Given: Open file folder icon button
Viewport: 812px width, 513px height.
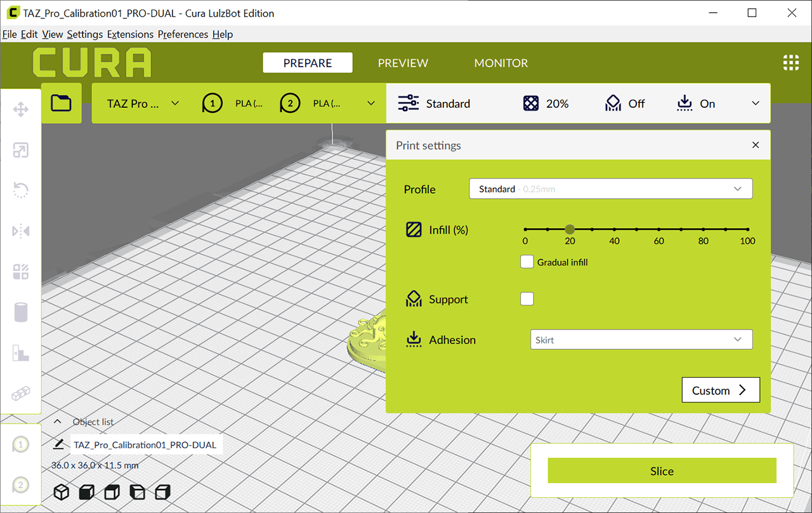Looking at the screenshot, I should click(62, 103).
